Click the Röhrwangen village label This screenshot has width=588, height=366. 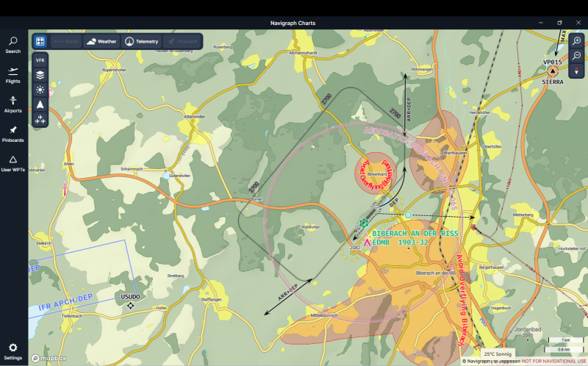[x=422, y=69]
